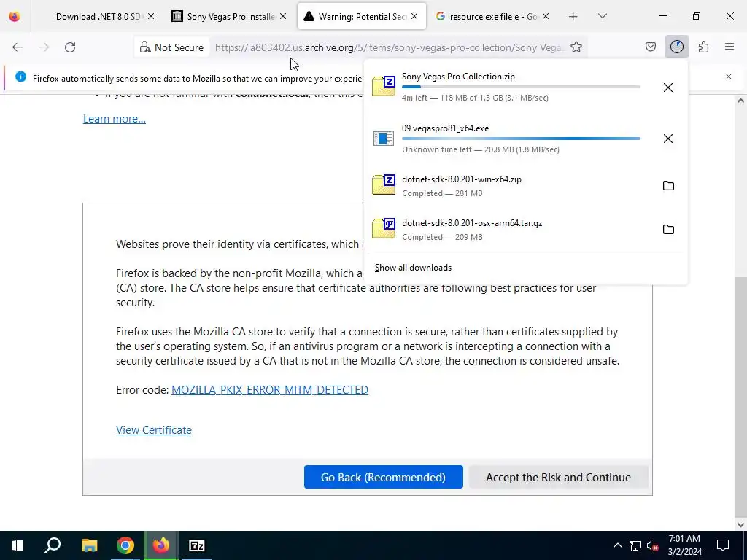Screen dimensions: 747x560
Task: Open the MOZILLA_PKIX_ERROR_MITM_DETECTED error code link
Action: [x=270, y=390]
